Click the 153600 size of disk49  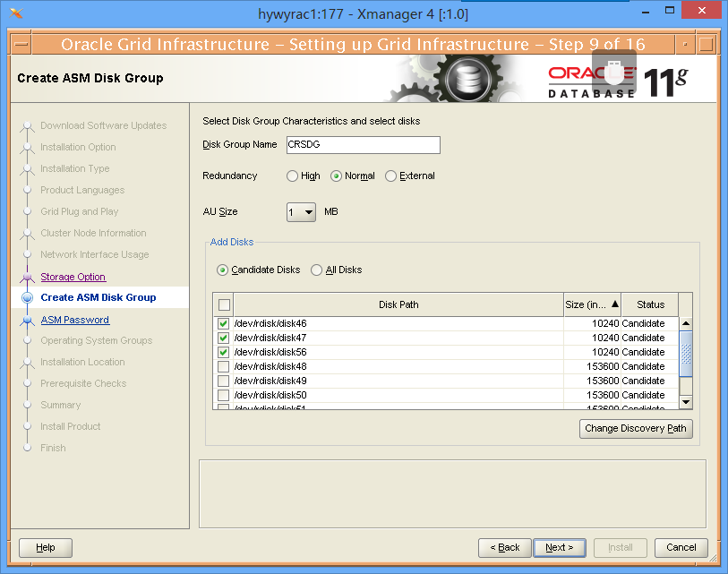[x=603, y=381]
